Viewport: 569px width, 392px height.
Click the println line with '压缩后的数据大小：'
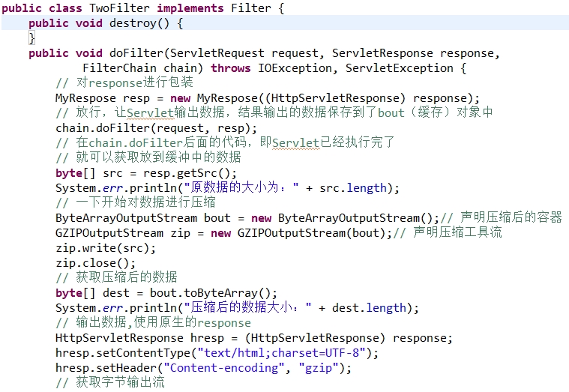(x=238, y=308)
